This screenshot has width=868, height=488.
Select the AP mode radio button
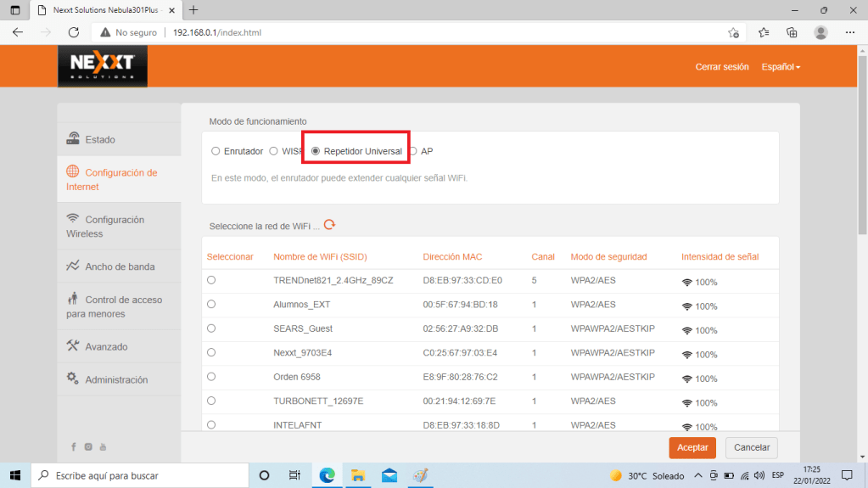point(413,151)
